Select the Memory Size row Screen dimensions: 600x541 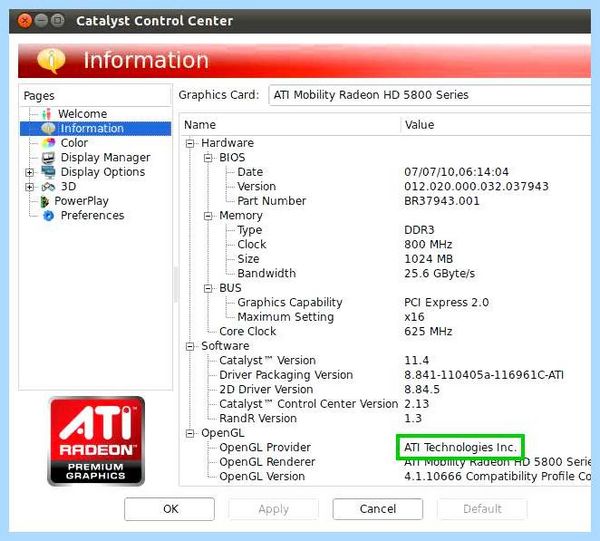point(385,259)
